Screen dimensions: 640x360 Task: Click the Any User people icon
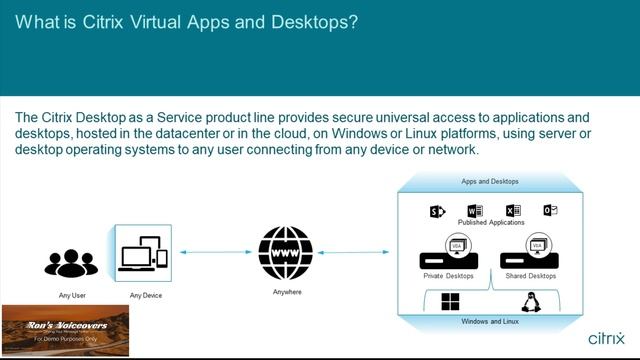coord(71,263)
